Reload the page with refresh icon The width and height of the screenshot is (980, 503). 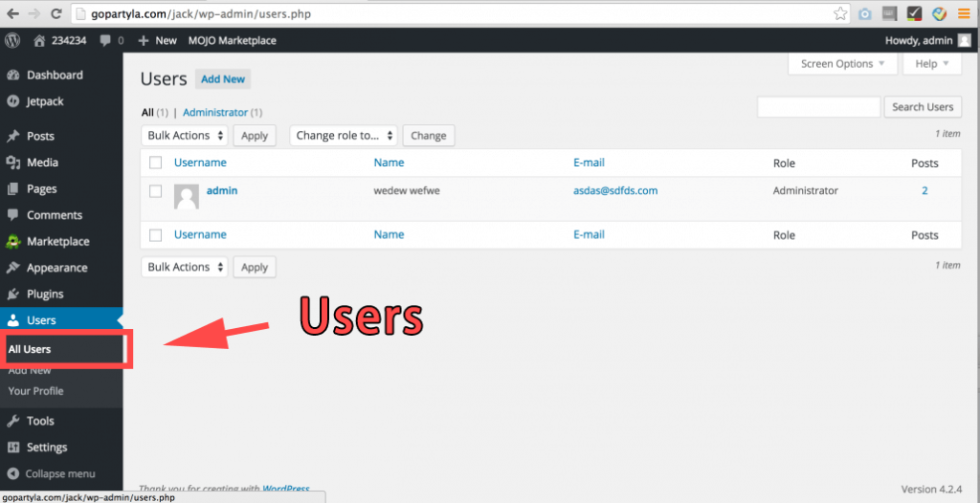[56, 13]
